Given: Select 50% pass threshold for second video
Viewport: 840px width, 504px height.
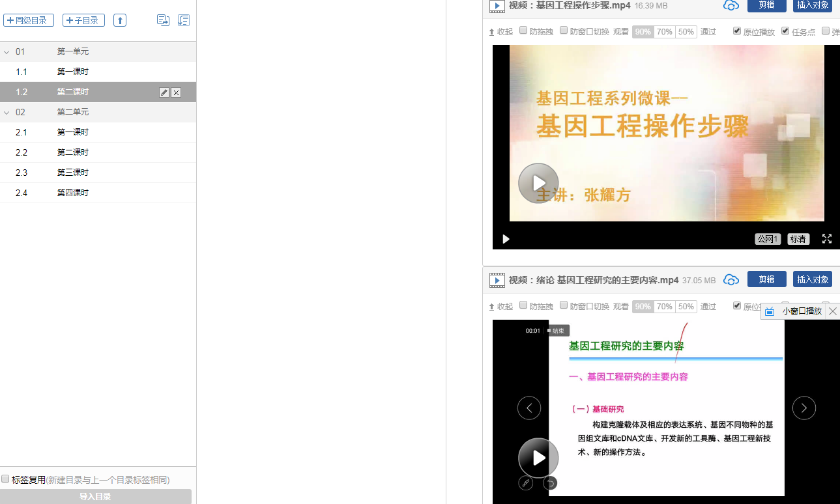Looking at the screenshot, I should coord(686,307).
